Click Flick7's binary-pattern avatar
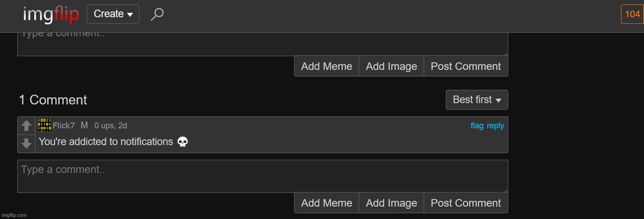Viewport: 644px width, 219px height. [x=44, y=125]
